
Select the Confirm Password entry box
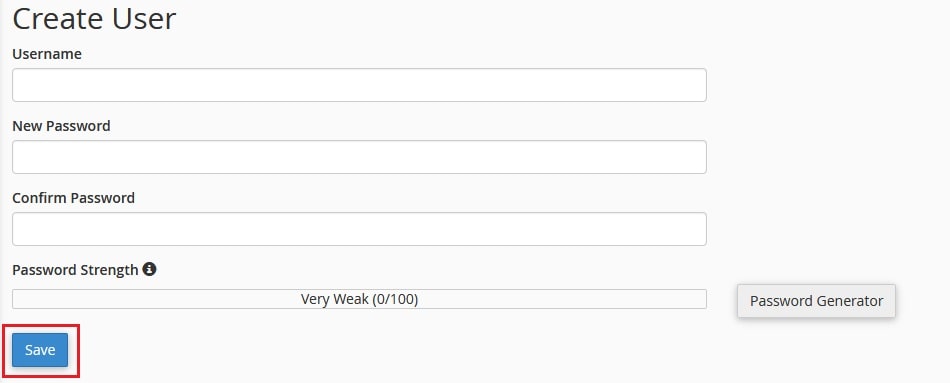coord(359,229)
